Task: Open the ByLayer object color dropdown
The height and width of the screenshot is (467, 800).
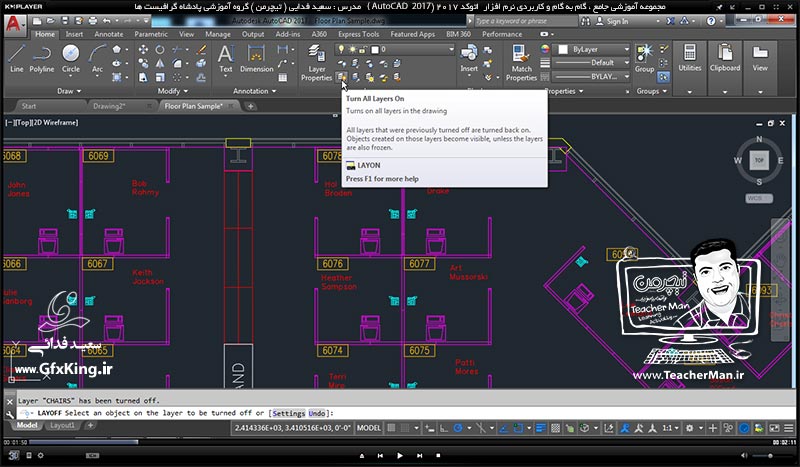Action: coord(593,50)
